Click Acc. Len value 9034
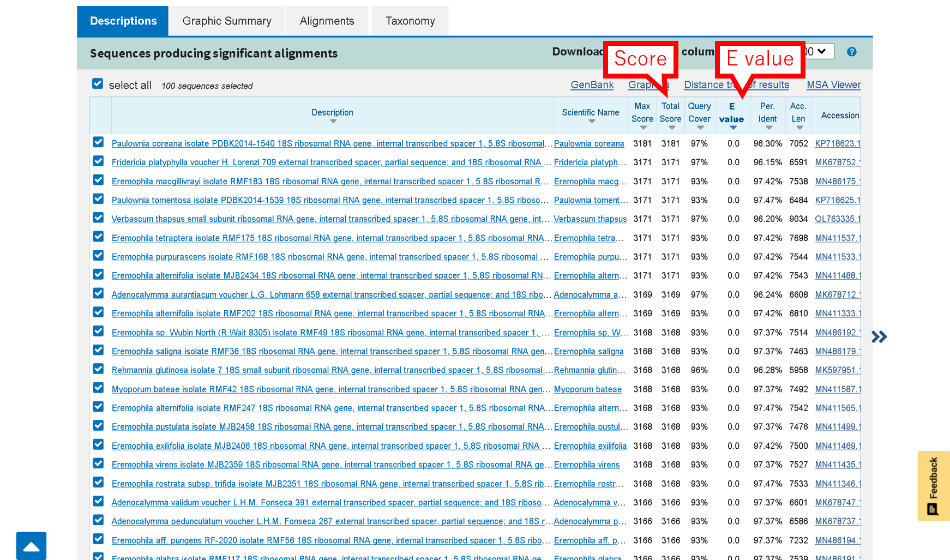This screenshot has width=950, height=560. (x=798, y=219)
